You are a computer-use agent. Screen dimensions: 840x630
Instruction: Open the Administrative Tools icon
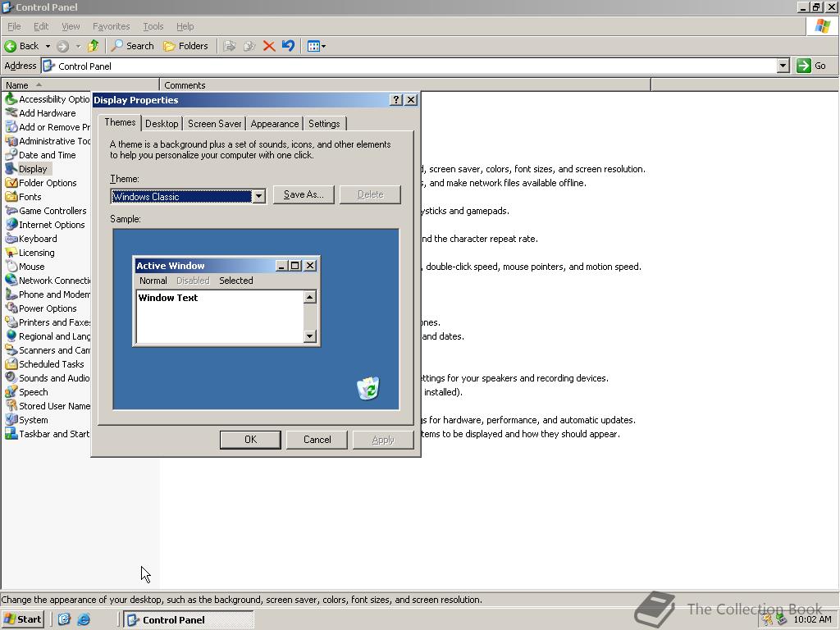[x=11, y=141]
